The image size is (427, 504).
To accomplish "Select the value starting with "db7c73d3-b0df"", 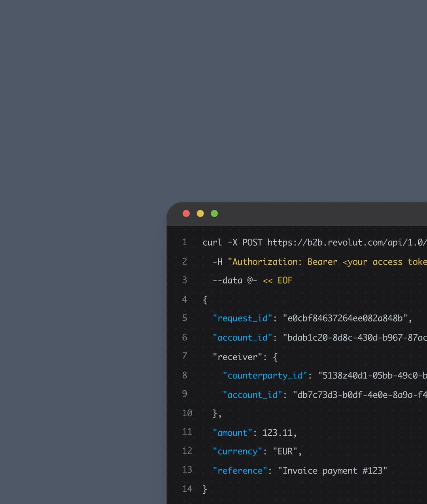I will click(360, 395).
